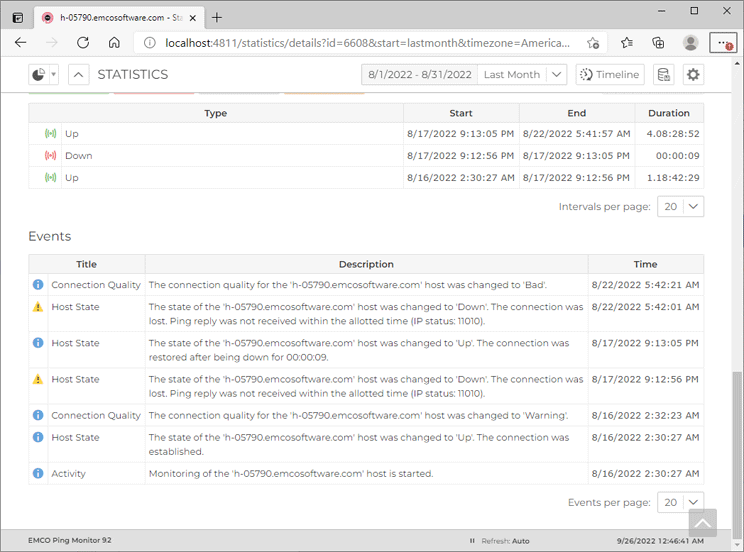Image resolution: width=744 pixels, height=552 pixels.
Task: Click the green Up icon for the 4.08:28:52 interval
Action: click(x=50, y=134)
